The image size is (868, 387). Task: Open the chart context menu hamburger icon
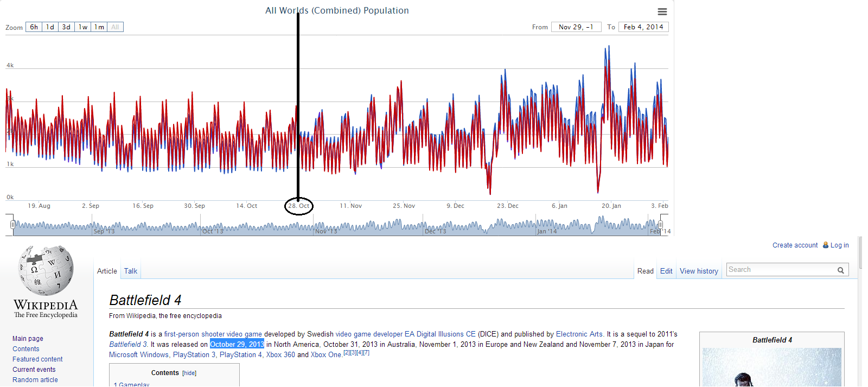coord(662,11)
